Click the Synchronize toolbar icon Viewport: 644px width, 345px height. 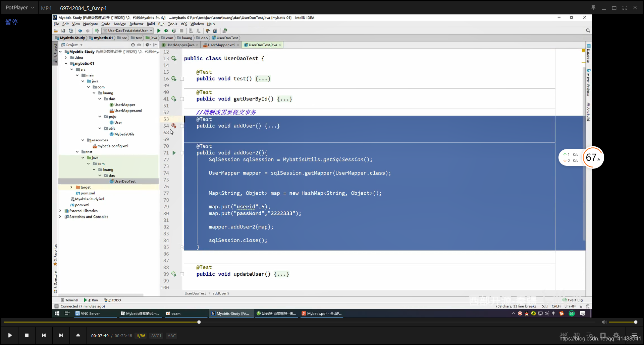pos(71,31)
